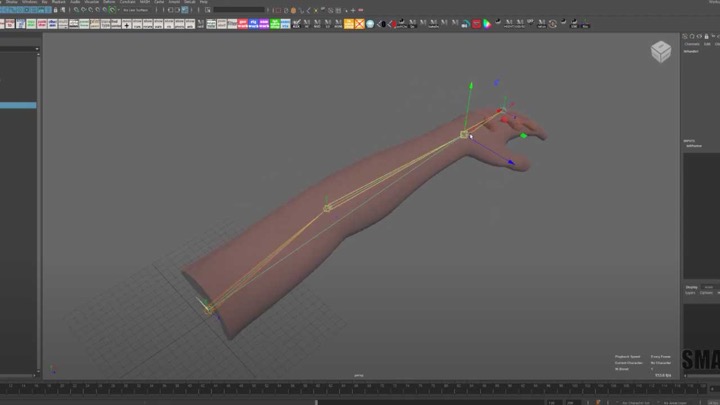Viewport: 720px width, 405px height.
Task: Toggle the highlighted blue status line icon
Action: (x=185, y=10)
